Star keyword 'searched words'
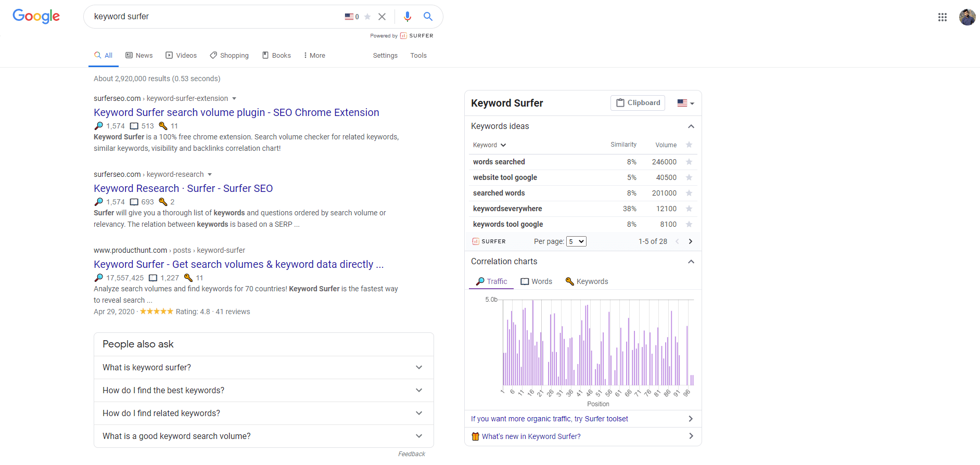 coord(689,193)
